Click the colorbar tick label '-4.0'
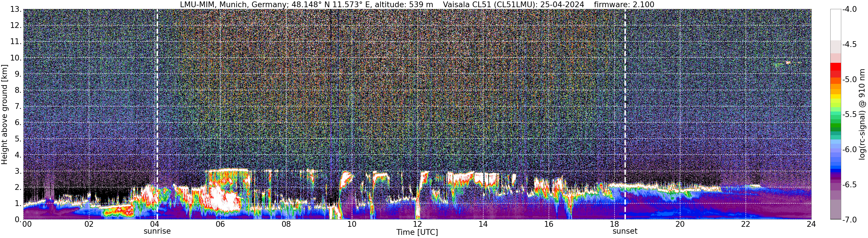 coord(849,9)
